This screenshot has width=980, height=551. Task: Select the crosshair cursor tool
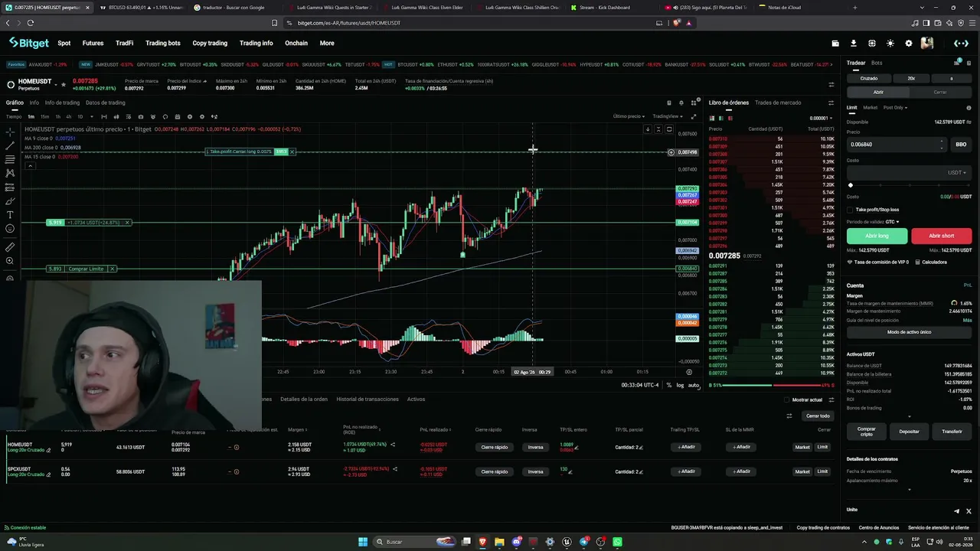click(10, 132)
